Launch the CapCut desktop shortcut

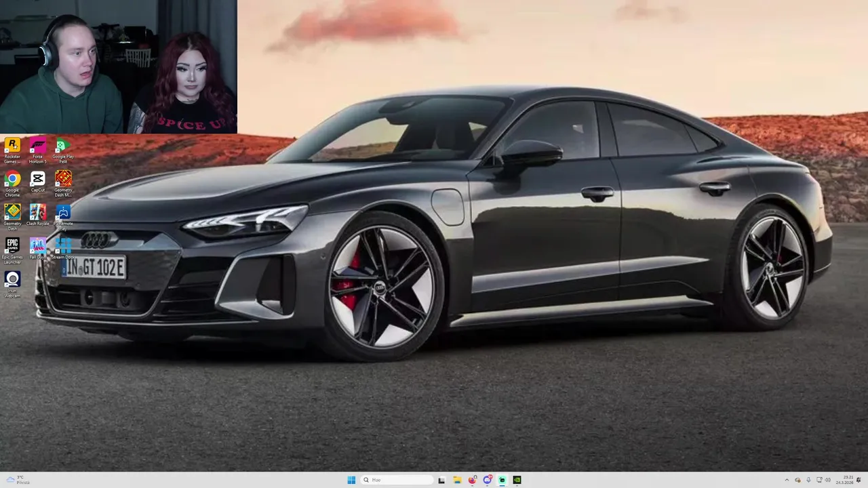(38, 182)
